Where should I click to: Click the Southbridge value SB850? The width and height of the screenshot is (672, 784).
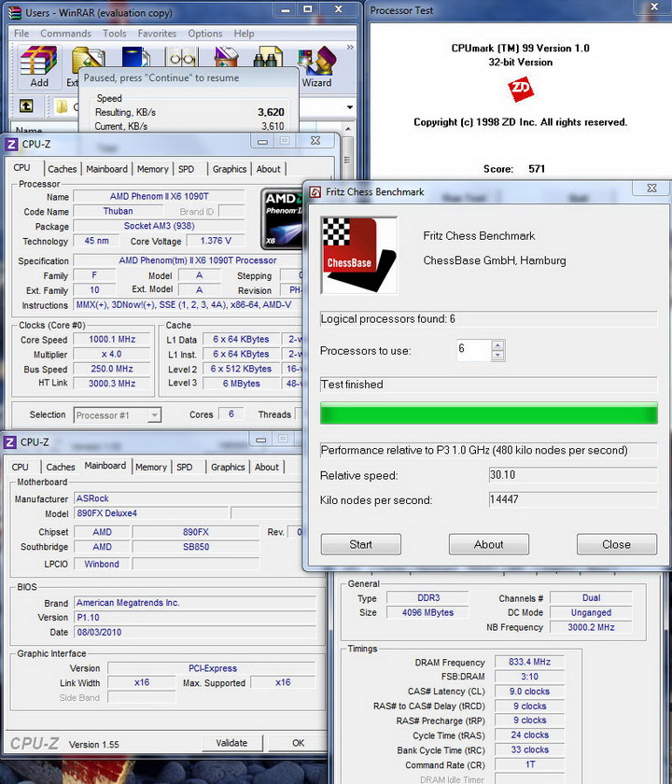click(195, 547)
